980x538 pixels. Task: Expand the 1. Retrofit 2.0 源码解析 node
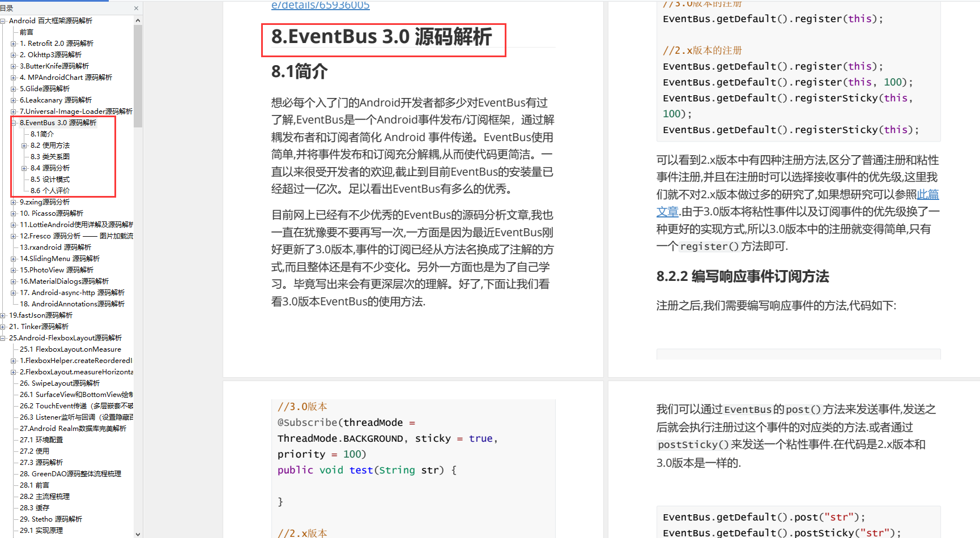pyautogui.click(x=14, y=44)
